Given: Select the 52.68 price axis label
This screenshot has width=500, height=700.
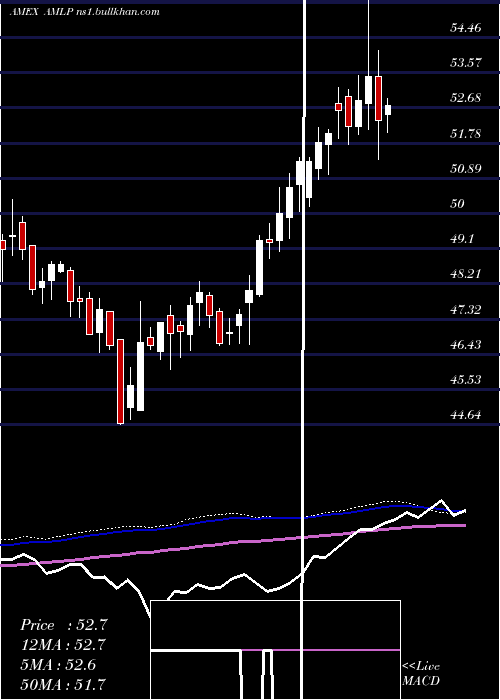Looking at the screenshot, I should pos(466,98).
